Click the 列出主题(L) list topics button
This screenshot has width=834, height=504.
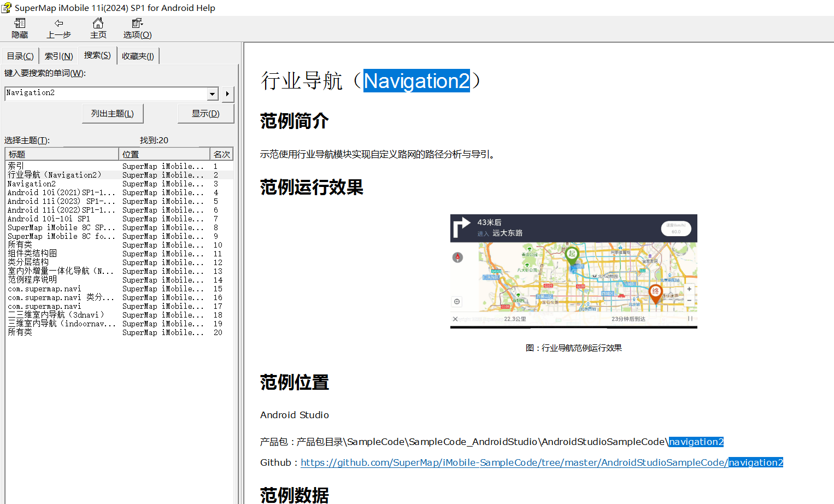pyautogui.click(x=113, y=114)
